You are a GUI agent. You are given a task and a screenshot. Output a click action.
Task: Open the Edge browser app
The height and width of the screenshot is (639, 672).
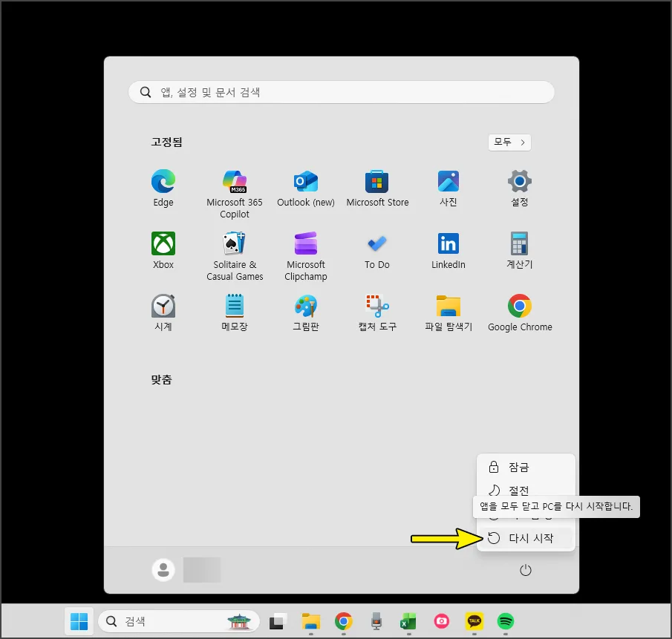163,188
